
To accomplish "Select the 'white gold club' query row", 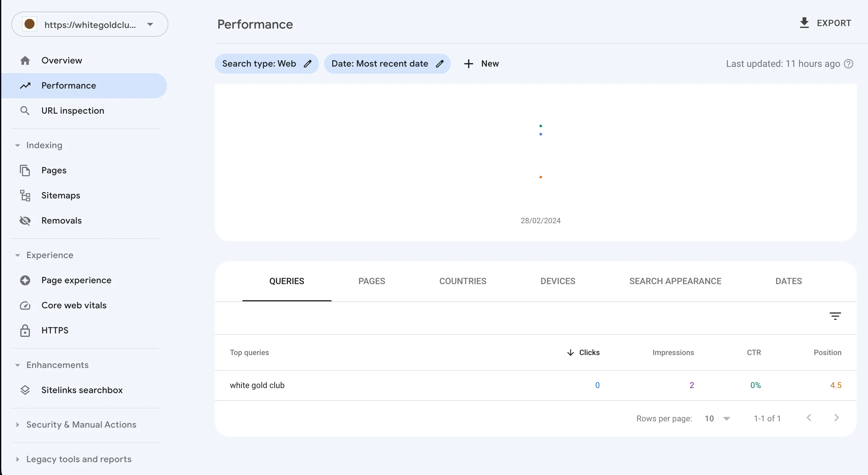I will pyautogui.click(x=535, y=386).
